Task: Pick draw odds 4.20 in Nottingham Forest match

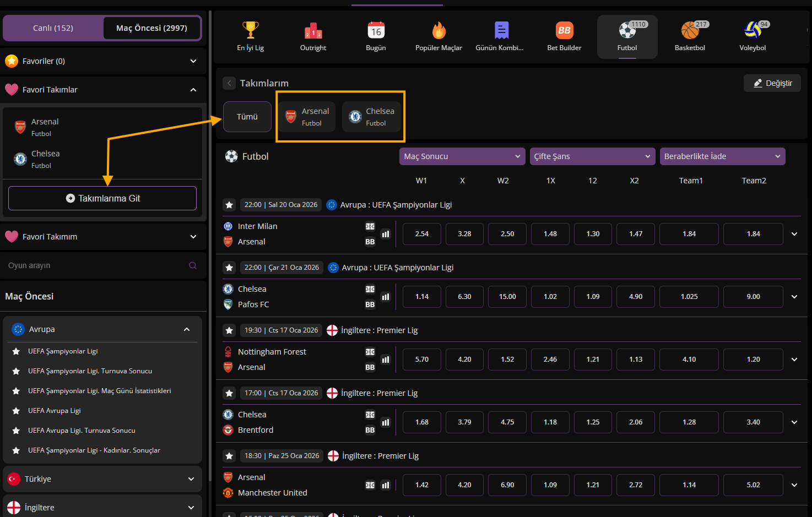Action: point(464,360)
